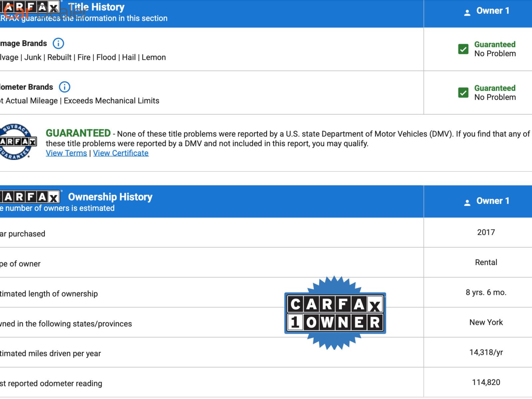
Task: Click the 2017 year purchased value
Action: [x=486, y=232]
